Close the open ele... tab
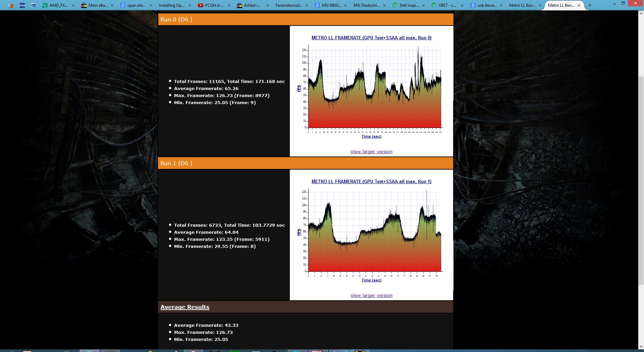 click(x=151, y=5)
